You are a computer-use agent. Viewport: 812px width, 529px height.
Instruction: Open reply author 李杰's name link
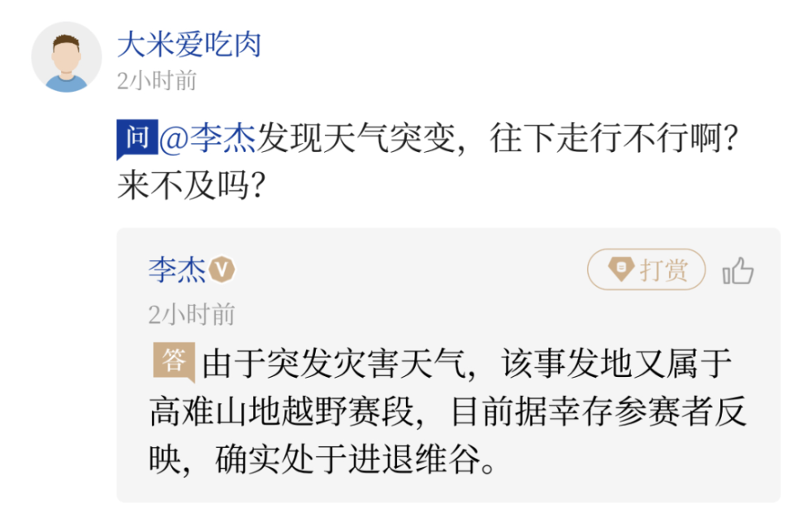click(x=176, y=270)
